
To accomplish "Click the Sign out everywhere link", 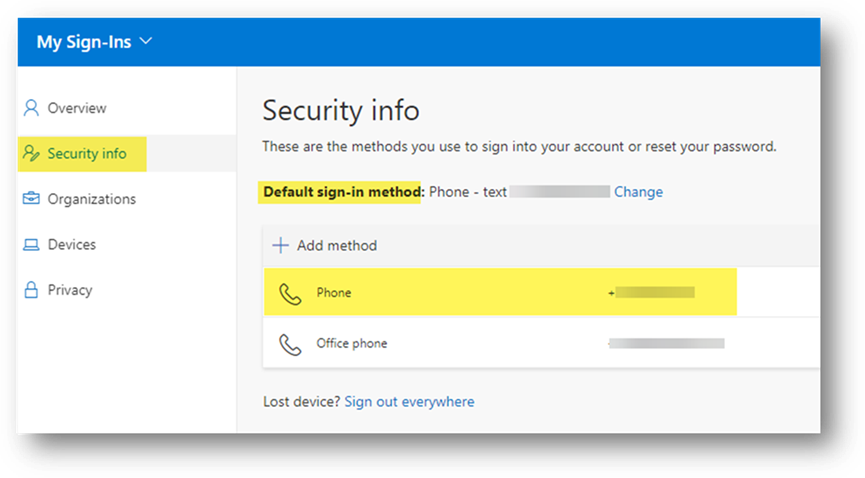I will (409, 401).
